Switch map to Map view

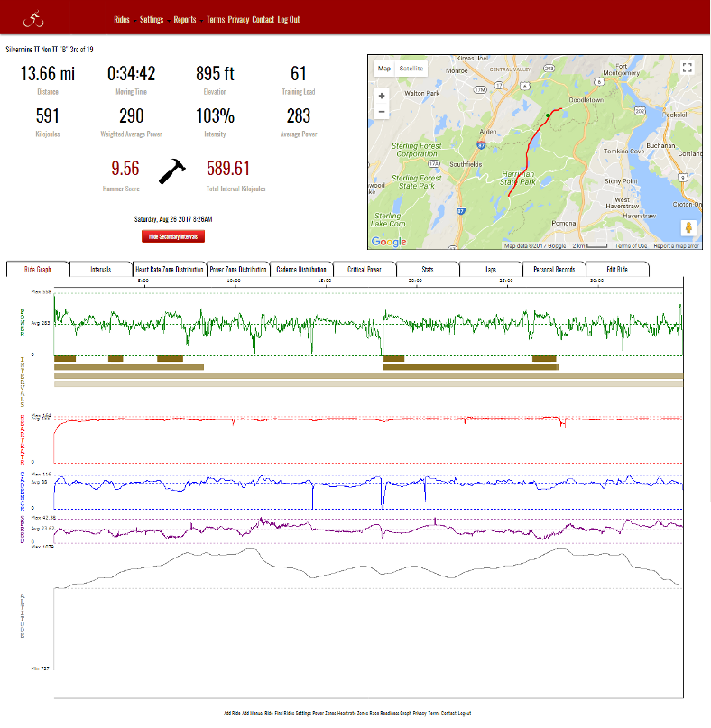pyautogui.click(x=384, y=69)
